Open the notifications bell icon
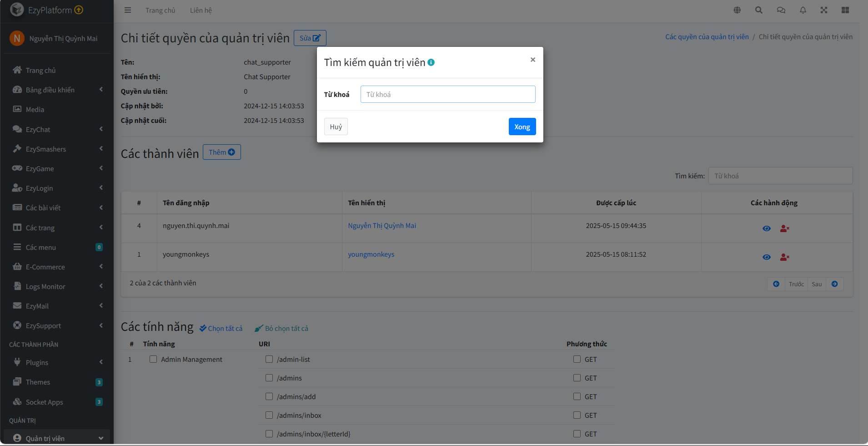 click(803, 10)
